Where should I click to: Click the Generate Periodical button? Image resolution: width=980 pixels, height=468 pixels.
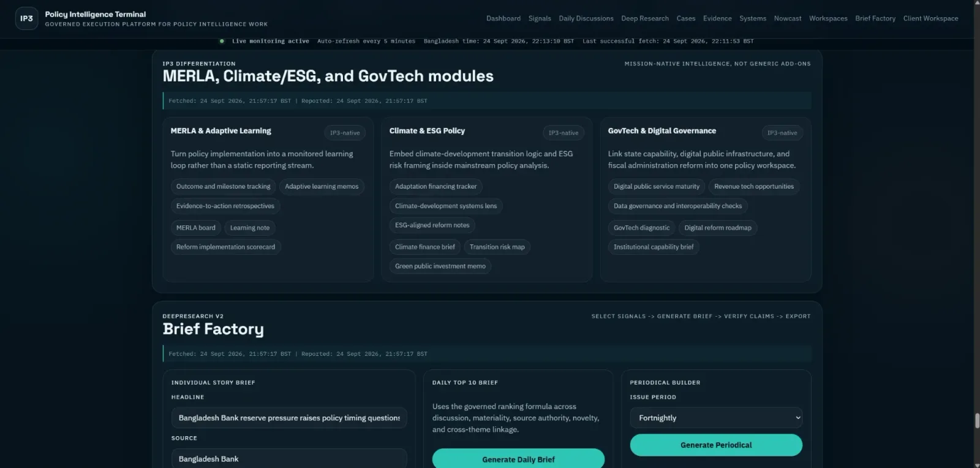(x=716, y=445)
